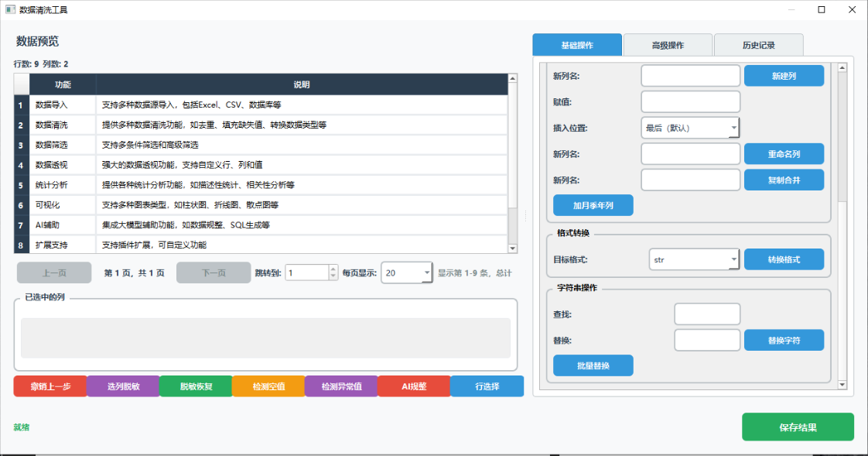The height and width of the screenshot is (456, 868).
Task: Focus the 跳转到 page number field
Action: [306, 273]
